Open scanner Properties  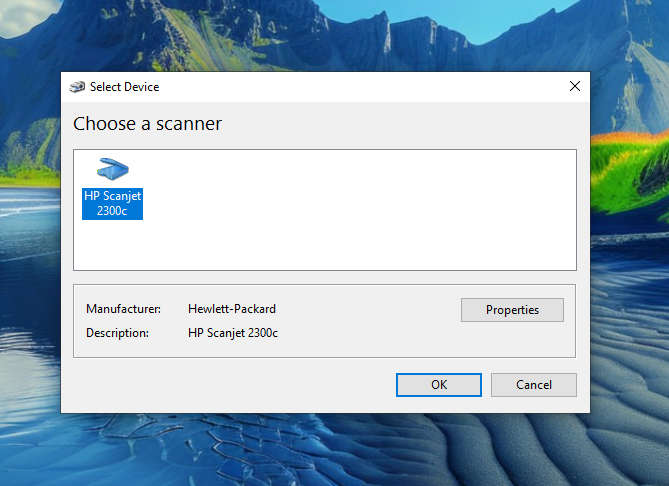[x=512, y=310]
